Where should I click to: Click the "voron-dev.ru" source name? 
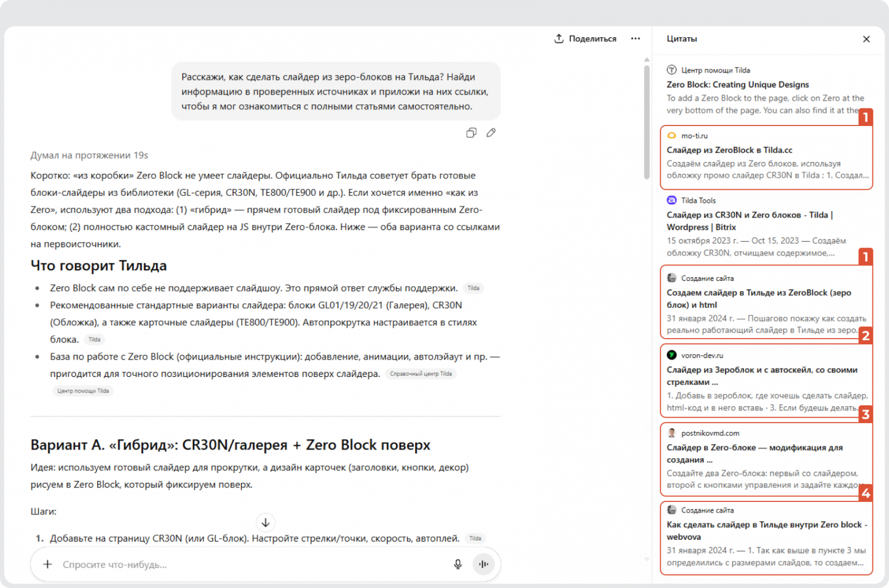pos(702,355)
